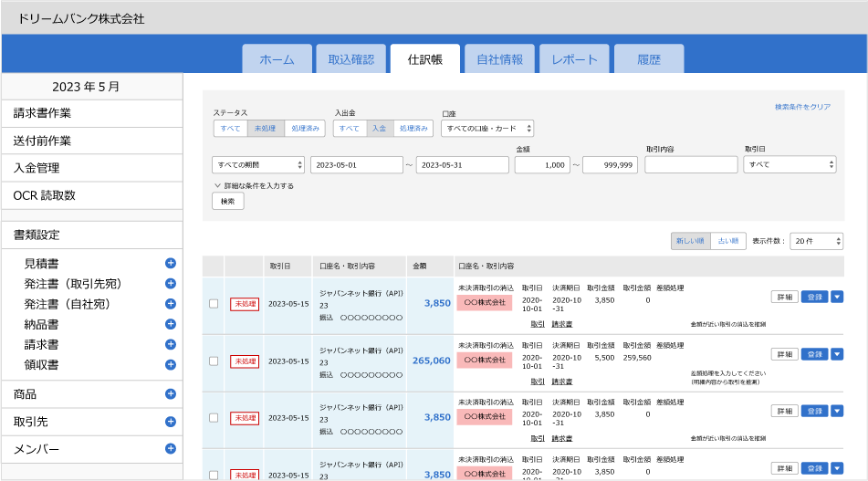Open arrow dropdown beside 登録 in first row
868x481 pixels.
(x=837, y=298)
